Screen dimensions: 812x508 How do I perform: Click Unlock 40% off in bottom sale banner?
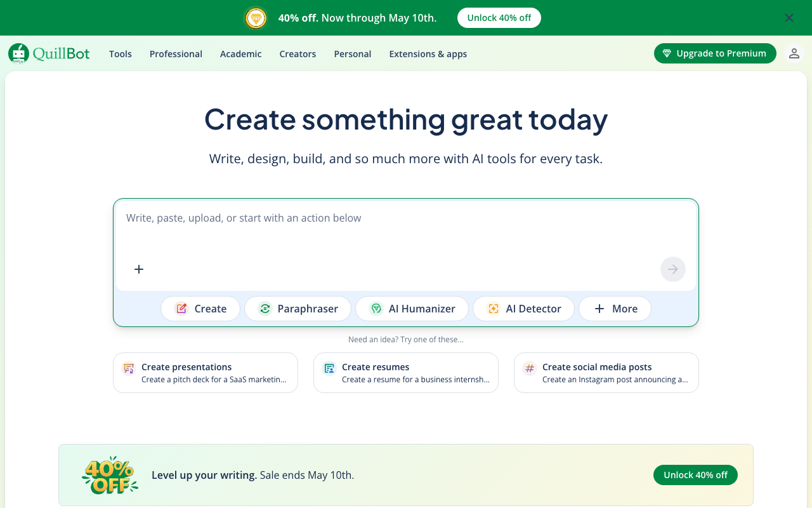coord(695,475)
